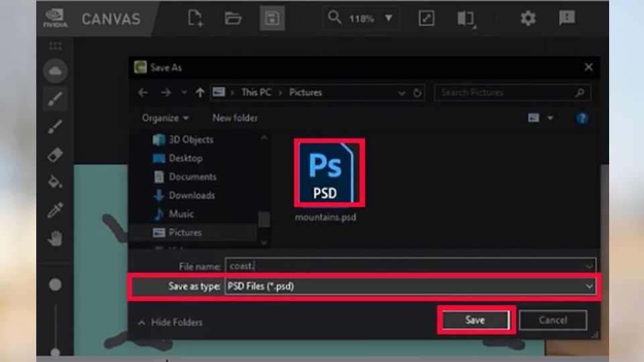Select Desktop in navigation pane
The height and width of the screenshot is (362, 644).
pos(177,158)
